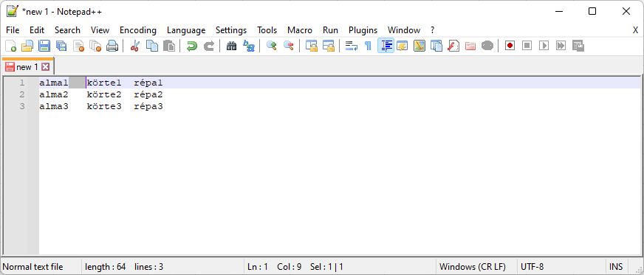This screenshot has width=644, height=275.
Task: Stop macro recording button
Action: pos(527,46)
